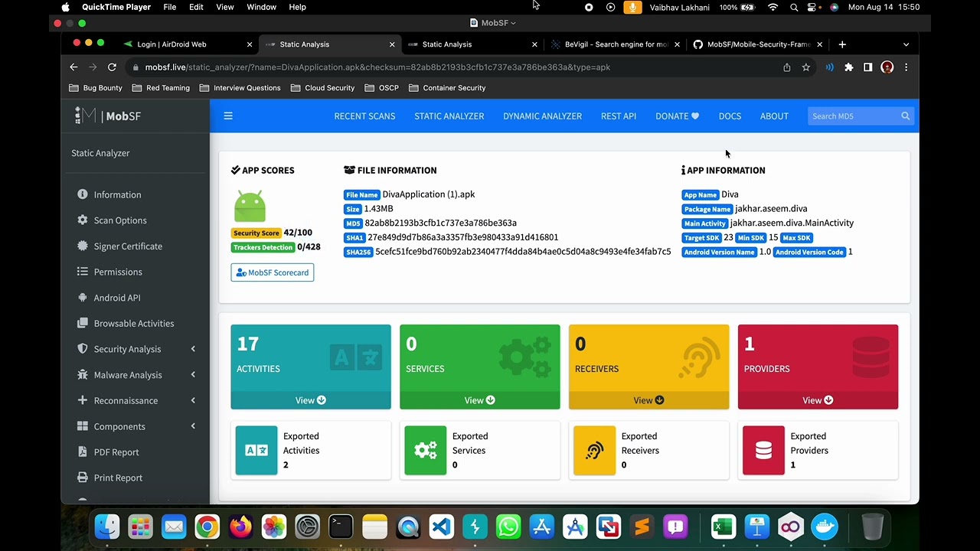Reload the page
980x551 pixels.
coord(112,67)
